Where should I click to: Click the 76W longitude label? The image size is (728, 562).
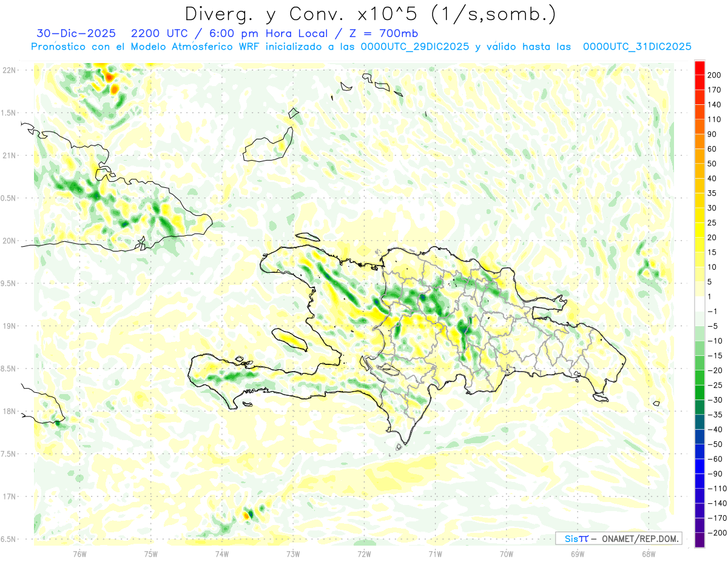coord(79,554)
